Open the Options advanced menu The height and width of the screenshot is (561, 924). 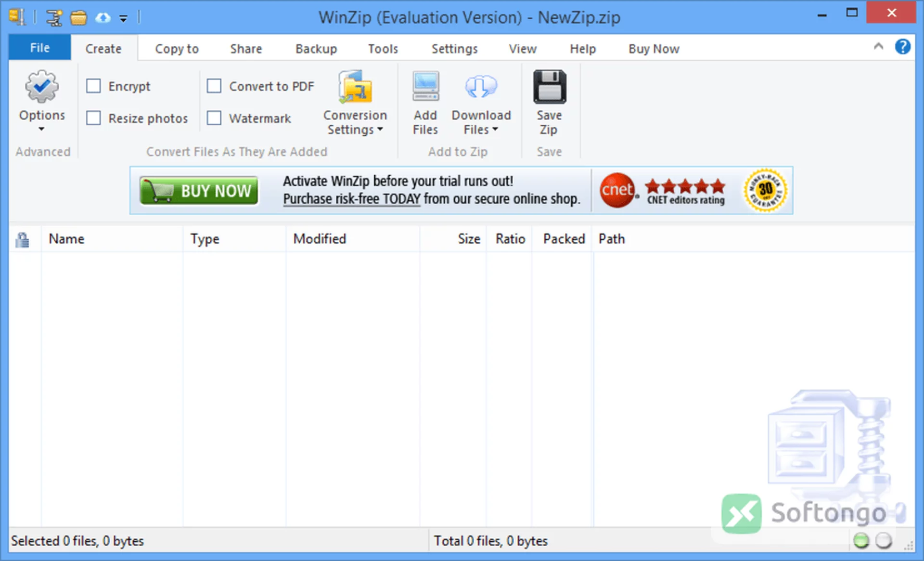(x=42, y=102)
